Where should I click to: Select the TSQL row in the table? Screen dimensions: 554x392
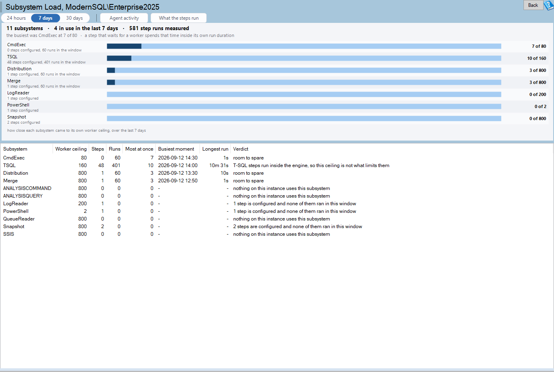tap(277, 165)
